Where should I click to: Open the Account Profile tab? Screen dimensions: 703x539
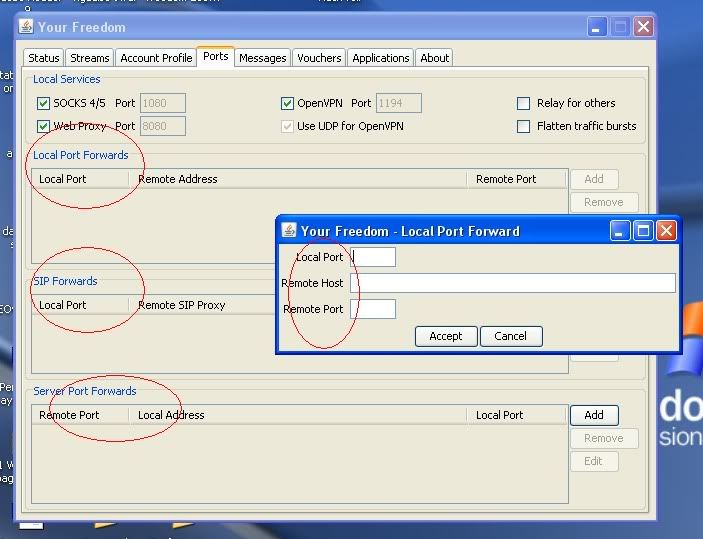156,58
